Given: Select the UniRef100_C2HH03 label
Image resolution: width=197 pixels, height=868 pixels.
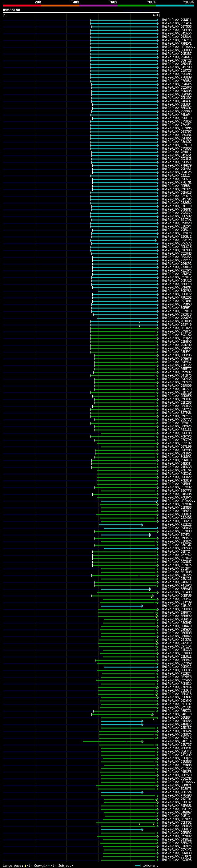Looking at the screenshot, I should point(176,341).
